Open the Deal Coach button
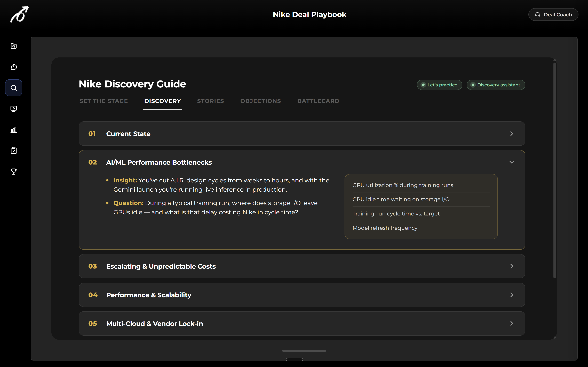The width and height of the screenshot is (588, 367). [x=553, y=14]
